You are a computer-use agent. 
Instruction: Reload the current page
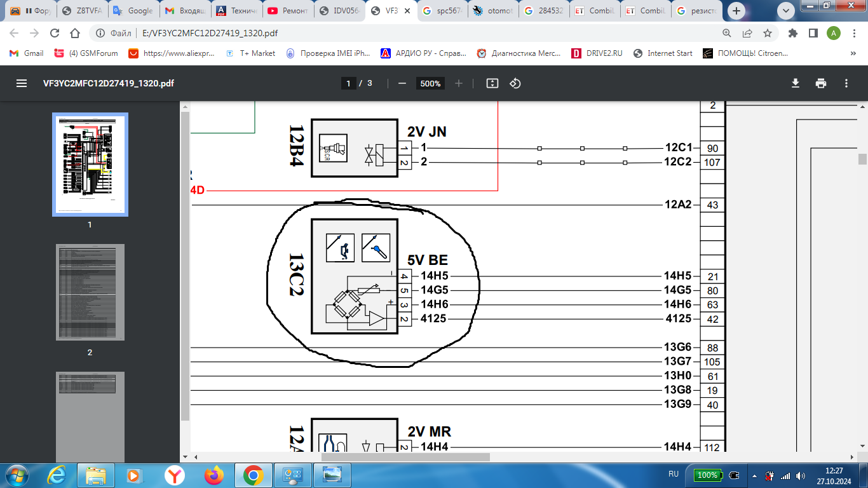click(55, 33)
